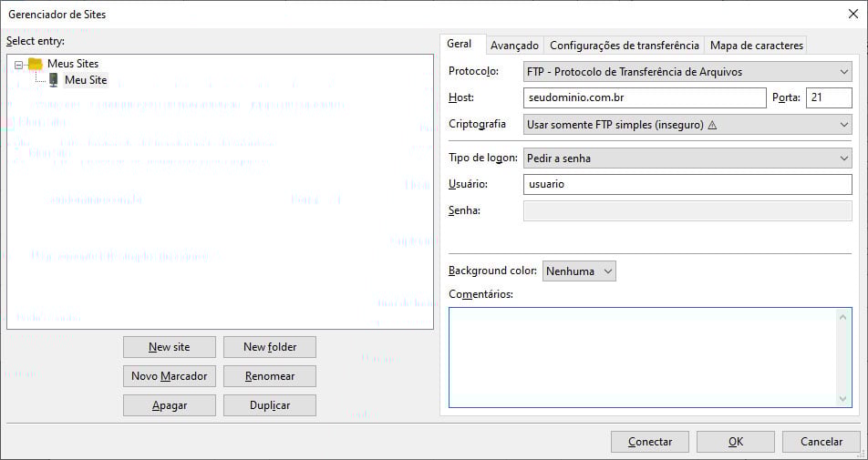This screenshot has width=868, height=460.
Task: Click the Background color label
Action: click(492, 271)
